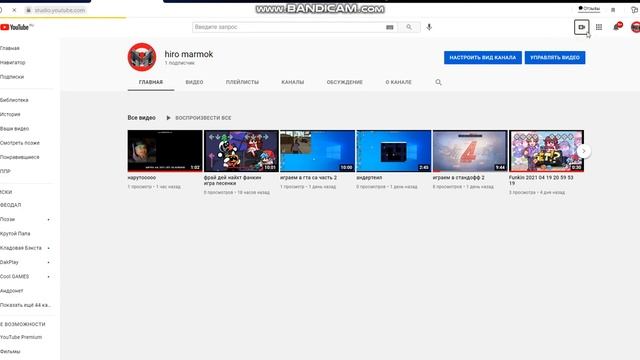Click the 1 подписчик subscriber count

[x=180, y=63]
